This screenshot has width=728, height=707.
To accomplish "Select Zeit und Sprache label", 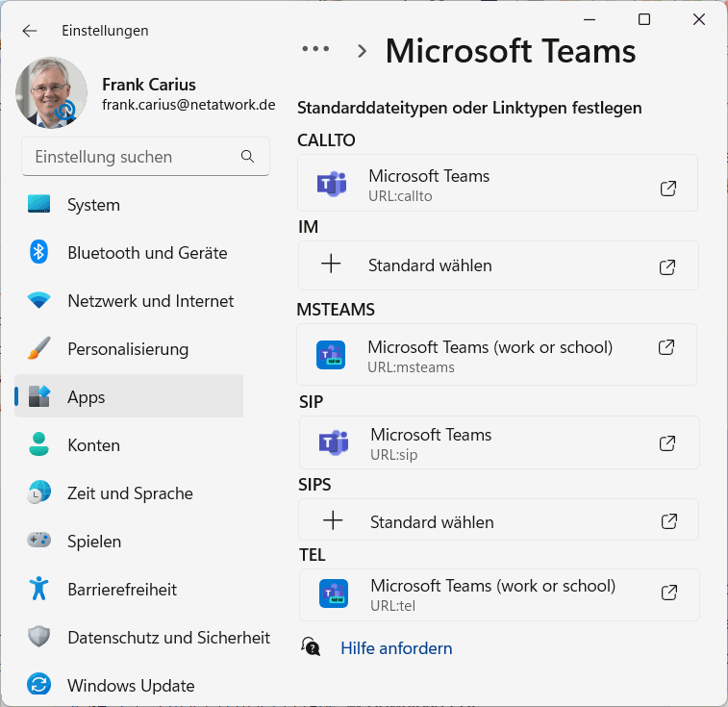I will 130,493.
